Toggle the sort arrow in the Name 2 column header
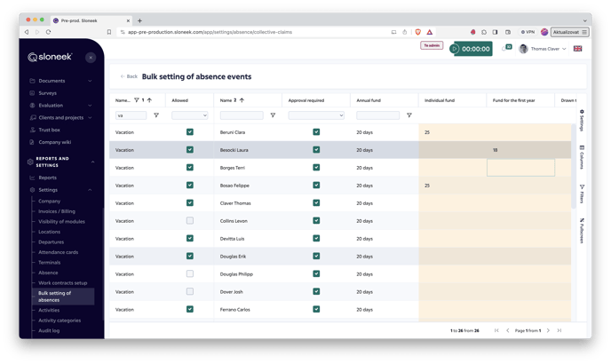The image size is (611, 364). coord(242,100)
